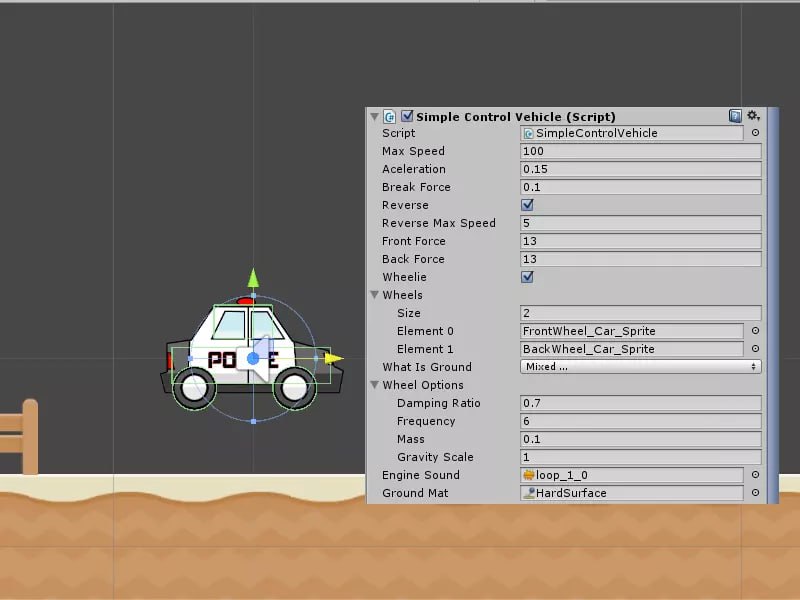Open the object picker for Element 0
Viewport: 800px width, 600px height.
coord(756,331)
